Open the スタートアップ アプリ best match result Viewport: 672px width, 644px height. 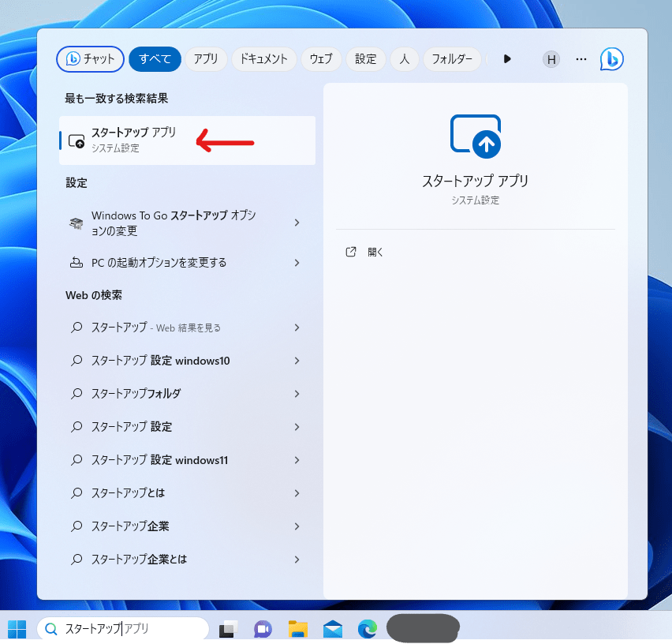(187, 140)
